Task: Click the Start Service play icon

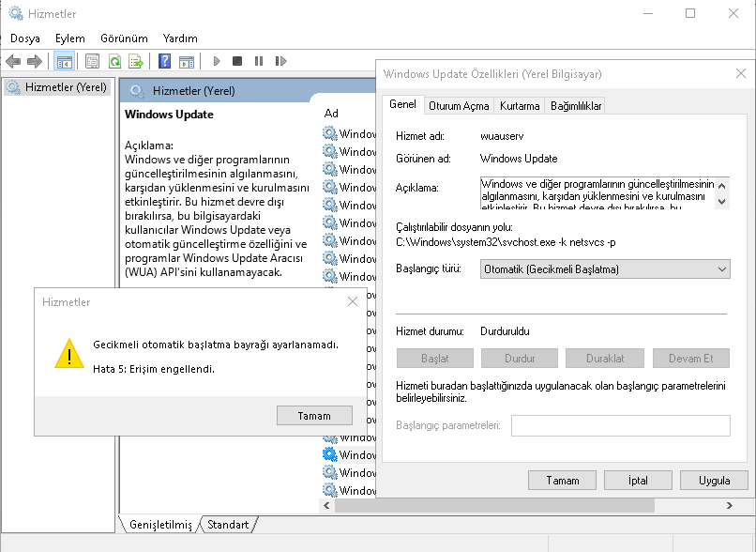Action: (217, 61)
